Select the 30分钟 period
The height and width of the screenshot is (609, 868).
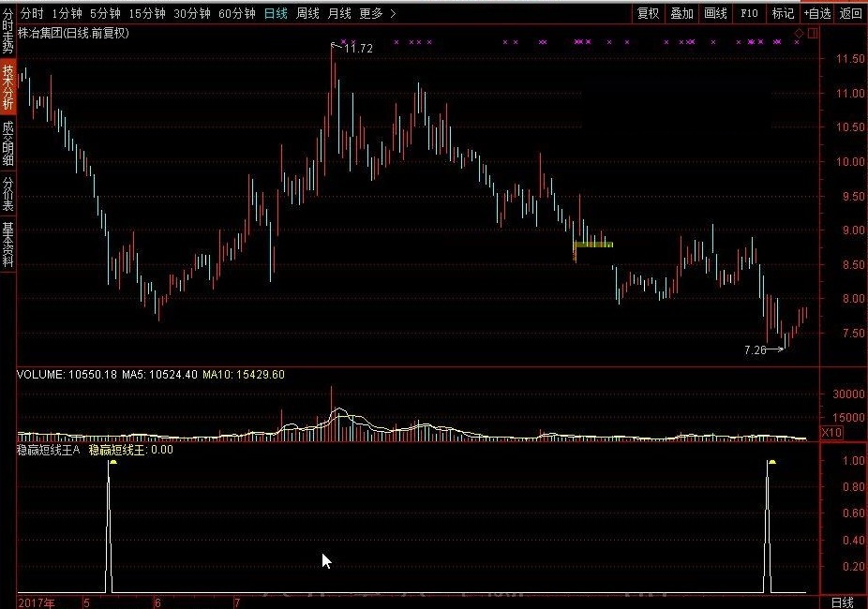[x=191, y=13]
